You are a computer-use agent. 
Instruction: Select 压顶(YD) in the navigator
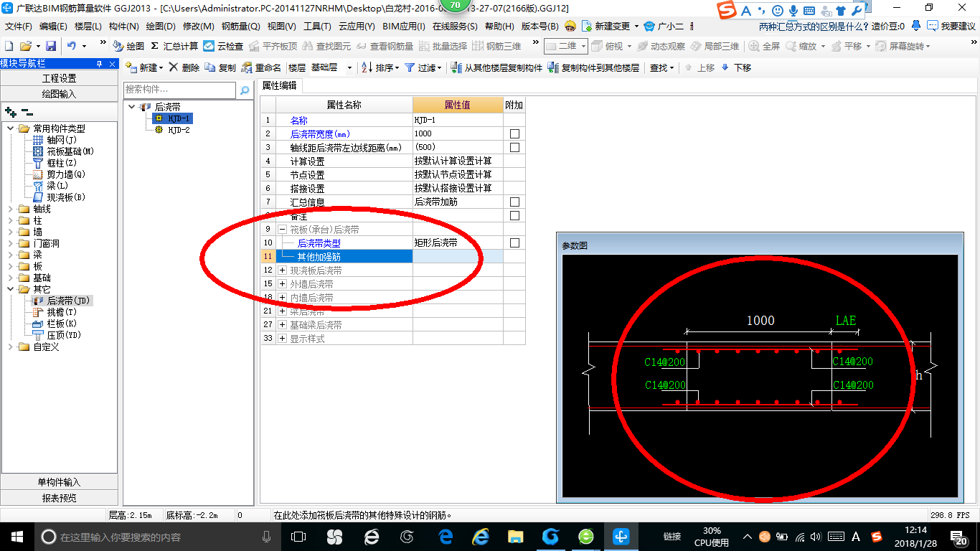click(x=65, y=335)
